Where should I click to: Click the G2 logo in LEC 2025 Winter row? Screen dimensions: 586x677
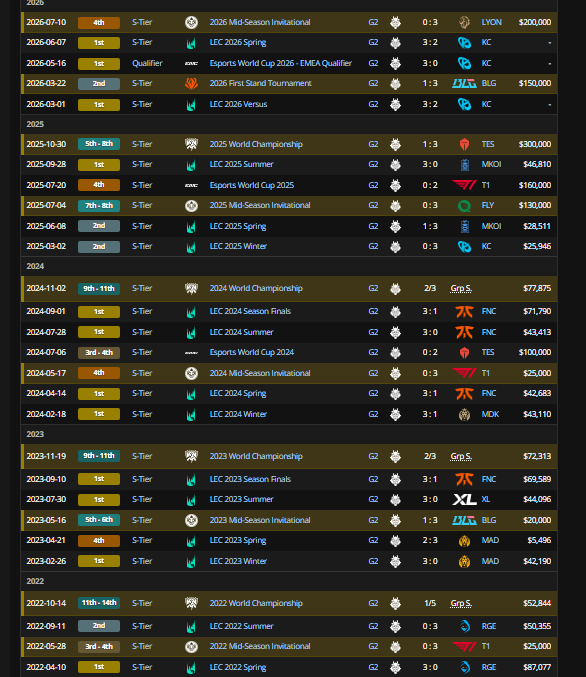point(395,247)
